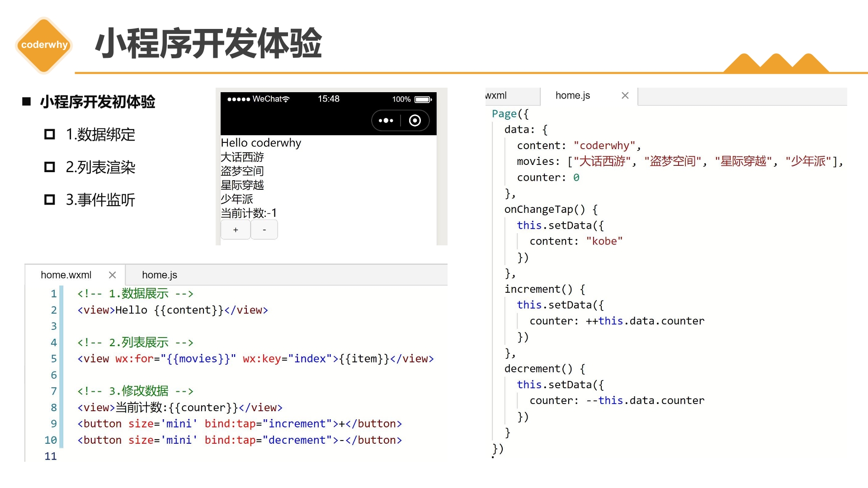
Task: Close the home.wxml tab
Action: click(x=113, y=275)
